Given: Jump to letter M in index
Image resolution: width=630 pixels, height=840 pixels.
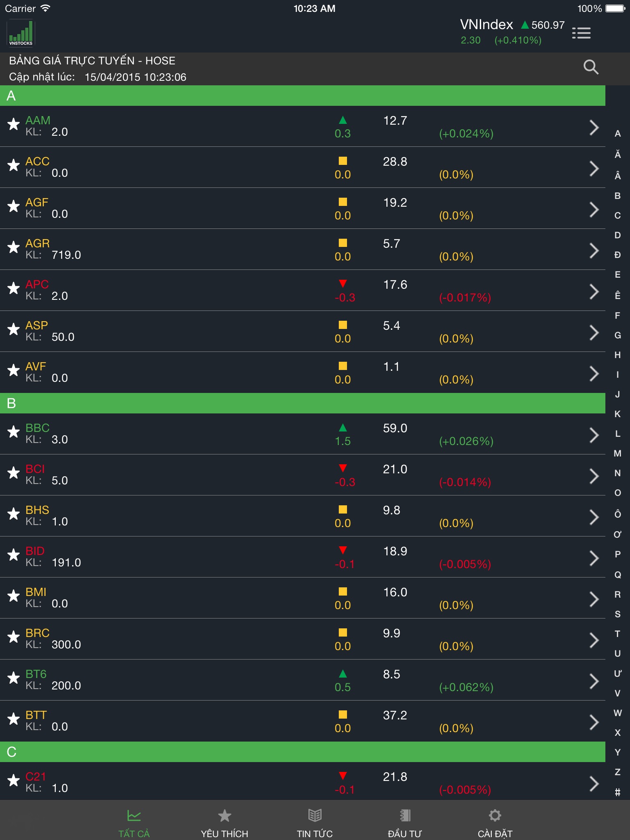Looking at the screenshot, I should [x=617, y=453].
